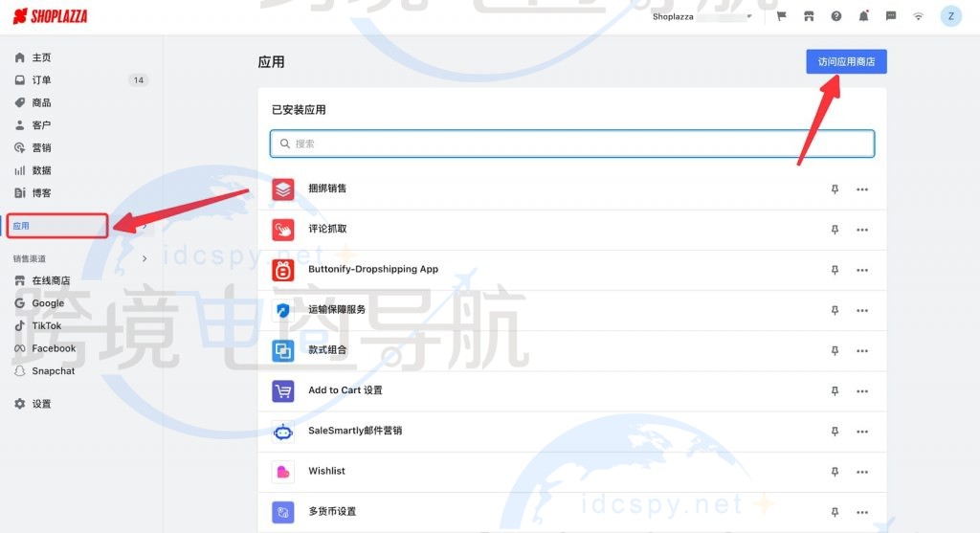Open the Shoplazza store dropdown
980x533 pixels.
[702, 17]
